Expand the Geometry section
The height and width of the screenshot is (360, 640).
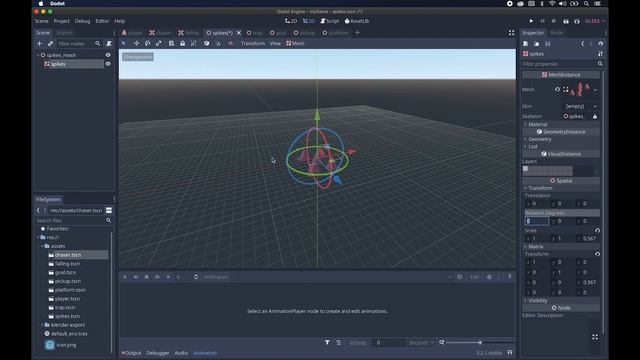click(x=540, y=139)
